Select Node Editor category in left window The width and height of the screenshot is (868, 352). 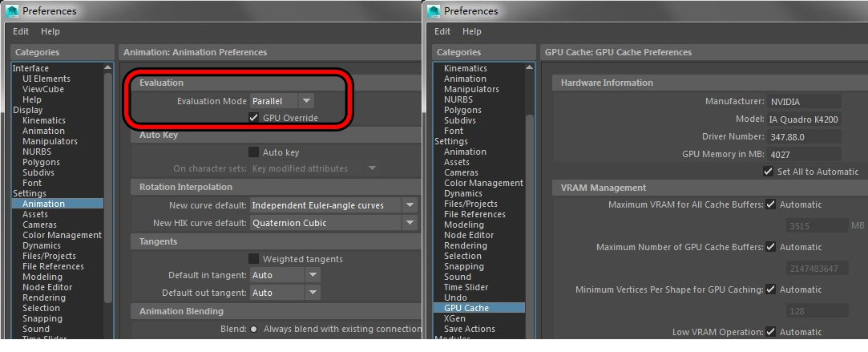pyautogui.click(x=47, y=287)
